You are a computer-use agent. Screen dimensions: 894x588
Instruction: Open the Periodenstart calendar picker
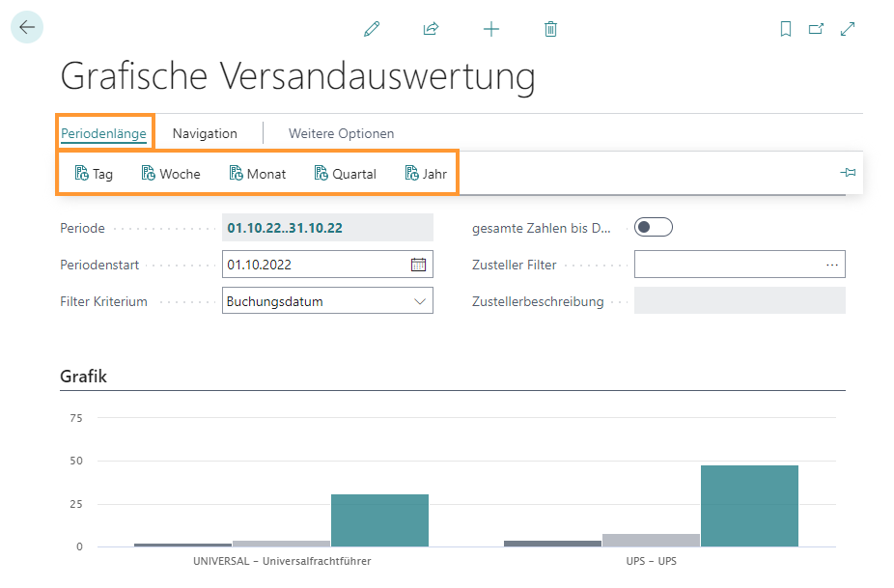point(418,265)
